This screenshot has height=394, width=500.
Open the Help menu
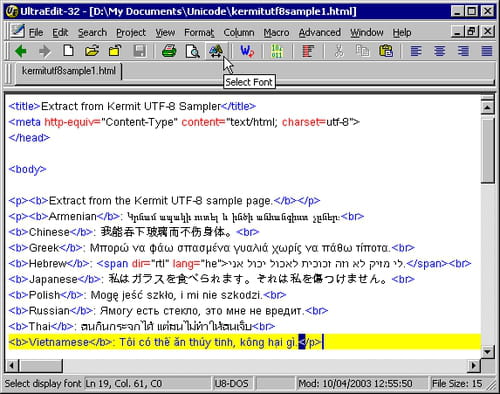[402, 32]
